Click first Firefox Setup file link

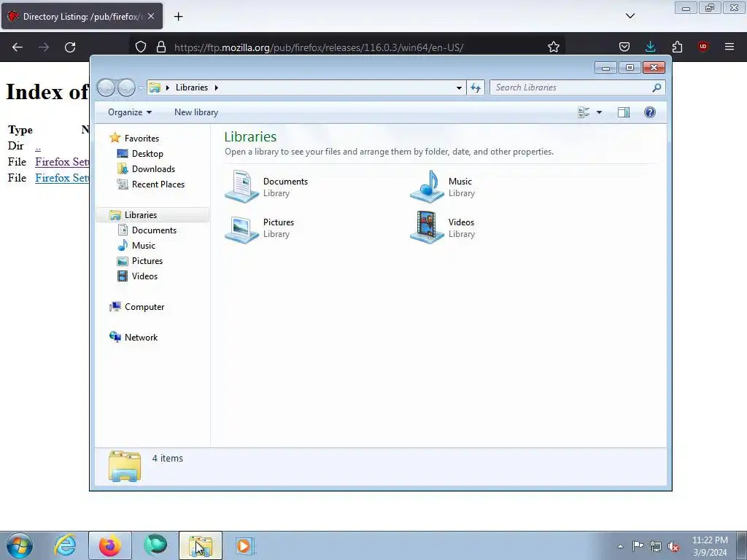coord(62,162)
